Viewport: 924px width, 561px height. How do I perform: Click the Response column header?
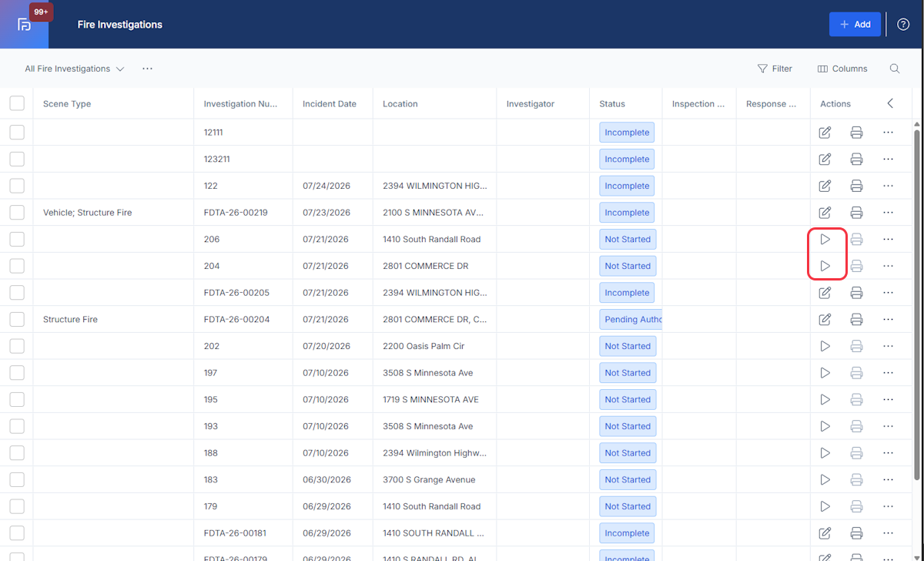coord(772,104)
